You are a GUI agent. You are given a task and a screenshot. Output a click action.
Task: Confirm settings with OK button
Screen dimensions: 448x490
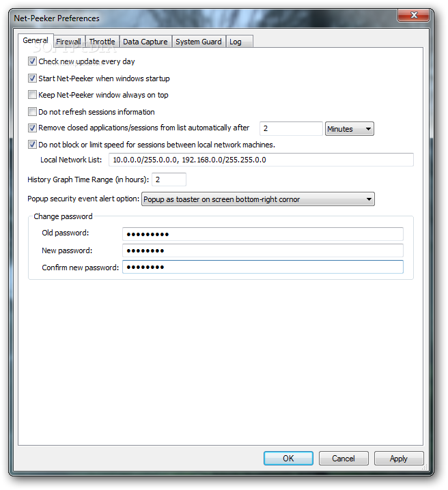tap(288, 459)
